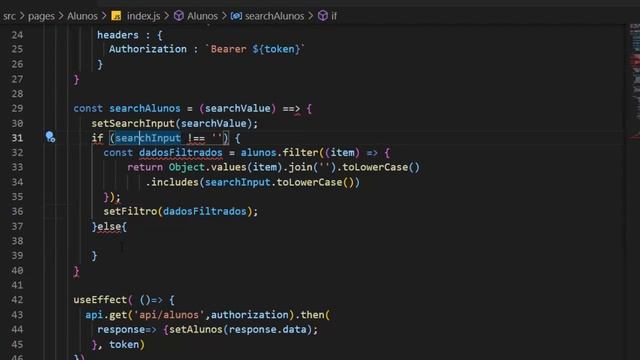640x360 pixels.
Task: Select the 'src' breadcrumb segment
Action: (x=9, y=16)
